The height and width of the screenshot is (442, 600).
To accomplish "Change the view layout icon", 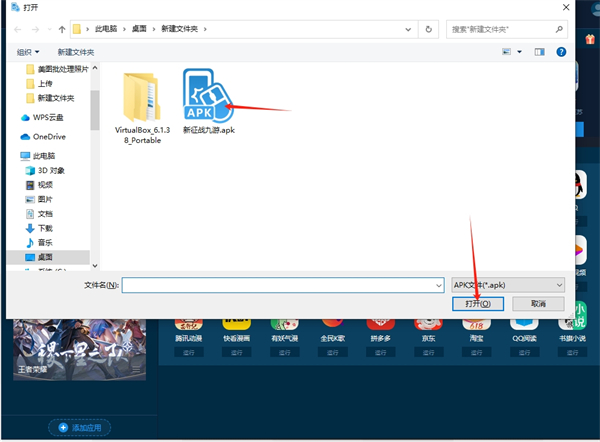I will click(x=506, y=52).
